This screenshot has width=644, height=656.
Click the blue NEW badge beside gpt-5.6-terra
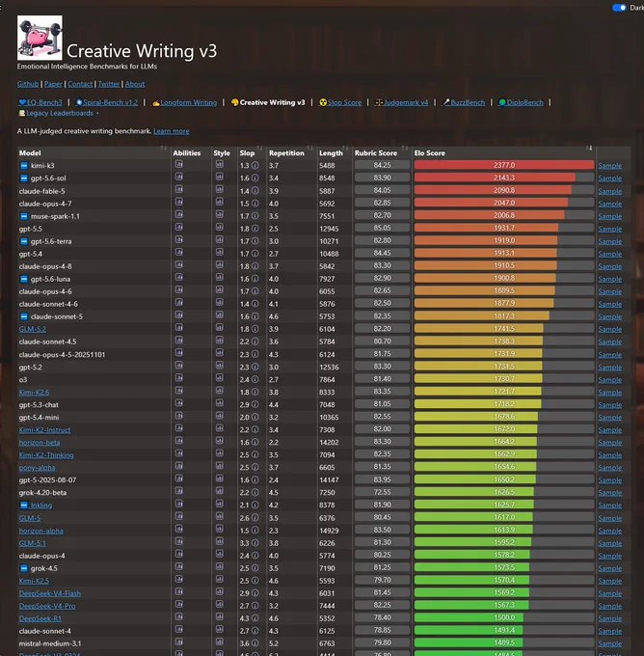(24, 241)
